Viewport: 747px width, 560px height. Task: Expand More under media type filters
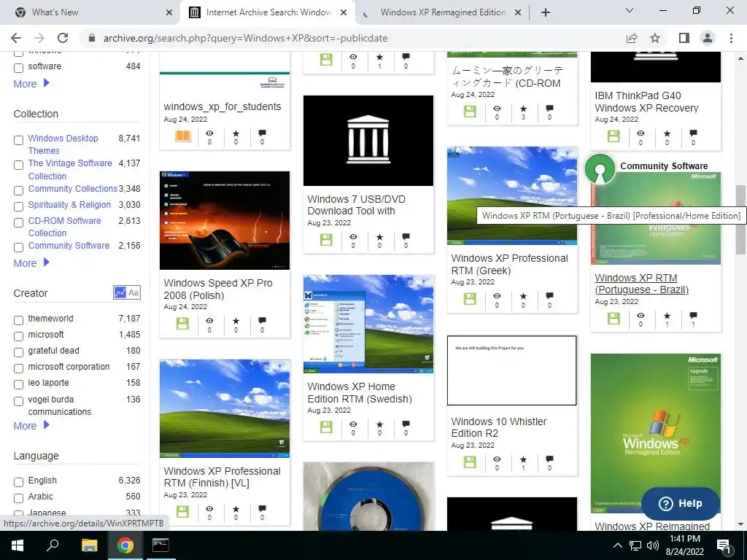[31, 84]
